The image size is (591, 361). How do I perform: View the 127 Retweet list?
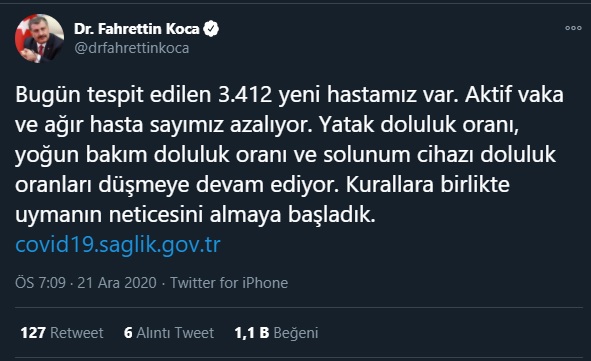point(62,333)
